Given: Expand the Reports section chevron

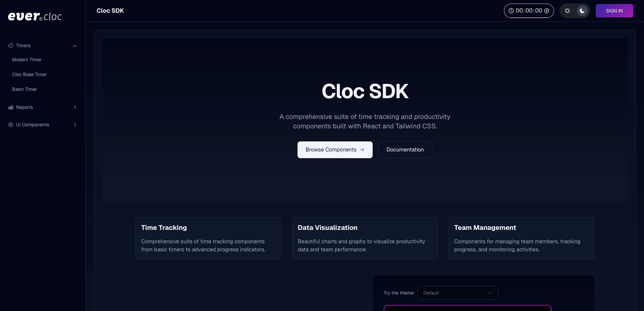Looking at the screenshot, I should pyautogui.click(x=75, y=107).
